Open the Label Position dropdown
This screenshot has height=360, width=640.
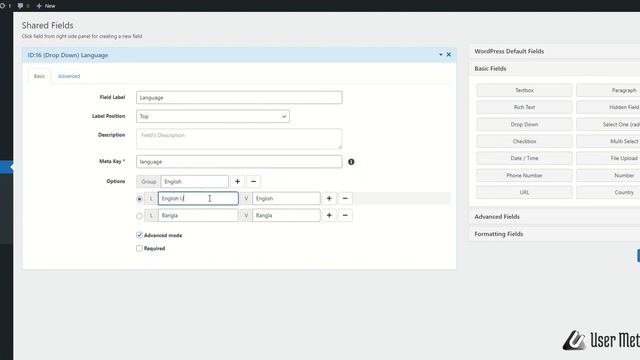213,116
